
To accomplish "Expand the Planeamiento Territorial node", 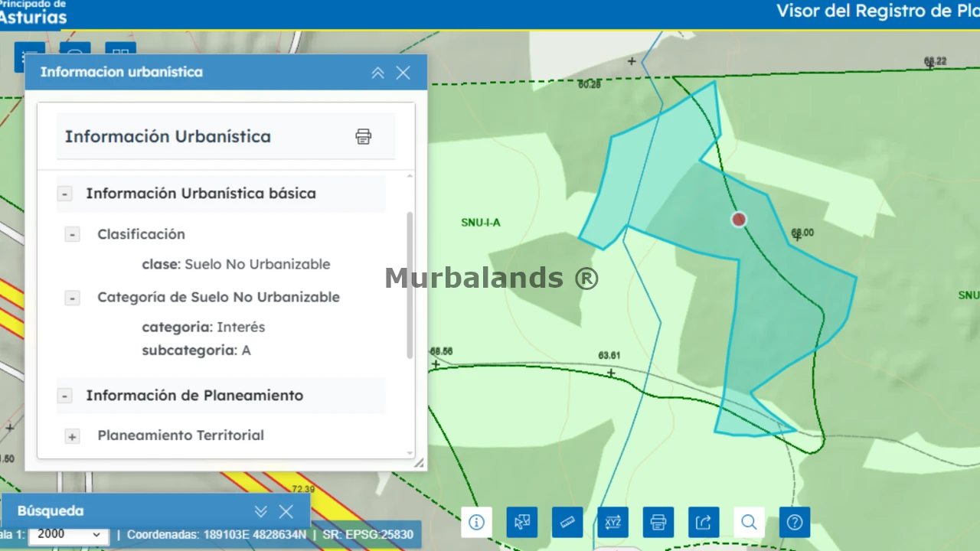I will coord(72,437).
